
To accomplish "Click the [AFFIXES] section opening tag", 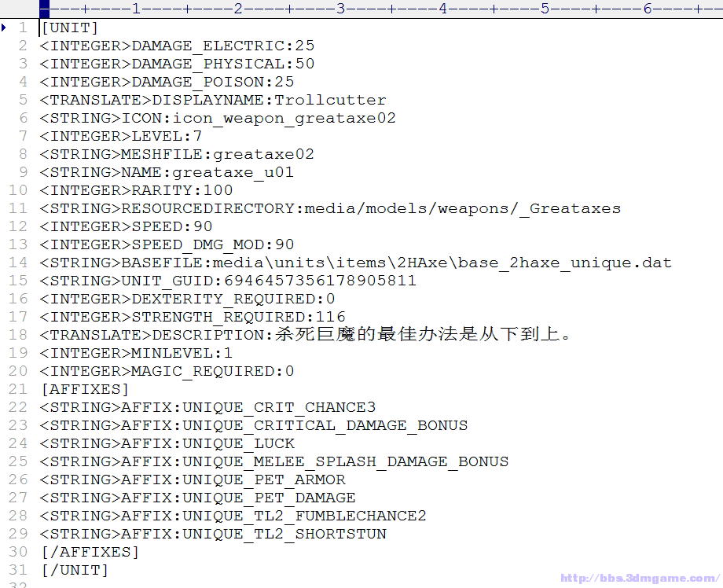I will 84,389.
